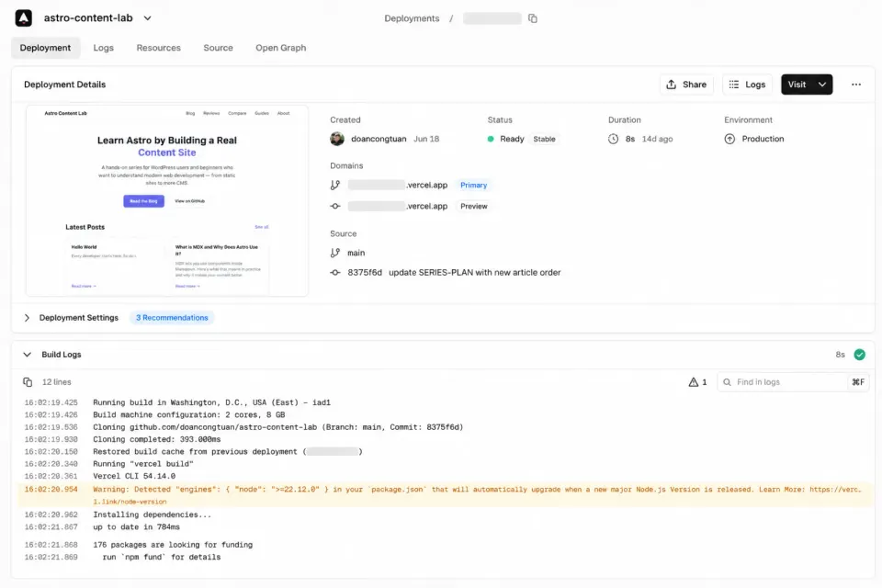Click the green build success checkmark
This screenshot has width=882, height=588.
[x=860, y=355]
